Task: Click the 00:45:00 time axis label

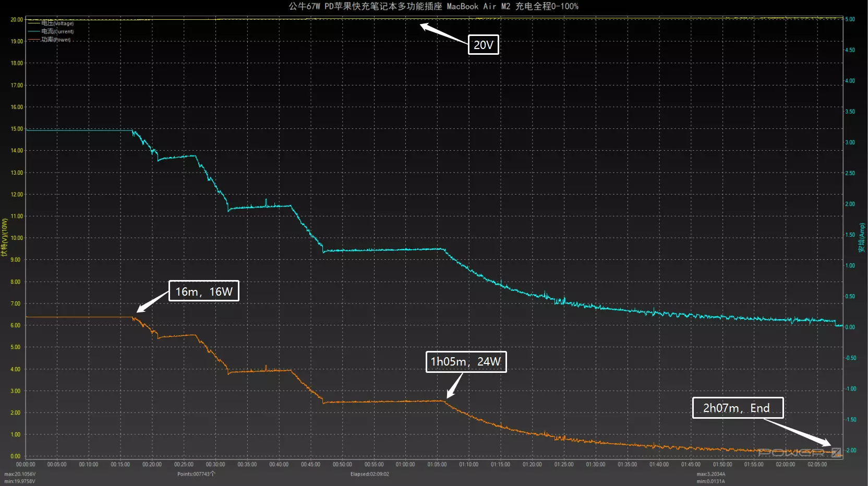Action: 310,465
